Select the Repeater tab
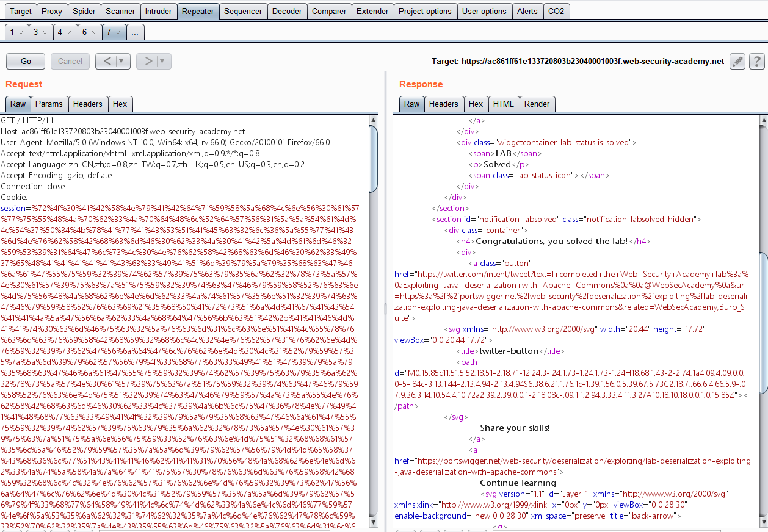The width and height of the screenshot is (768, 532). (x=198, y=11)
